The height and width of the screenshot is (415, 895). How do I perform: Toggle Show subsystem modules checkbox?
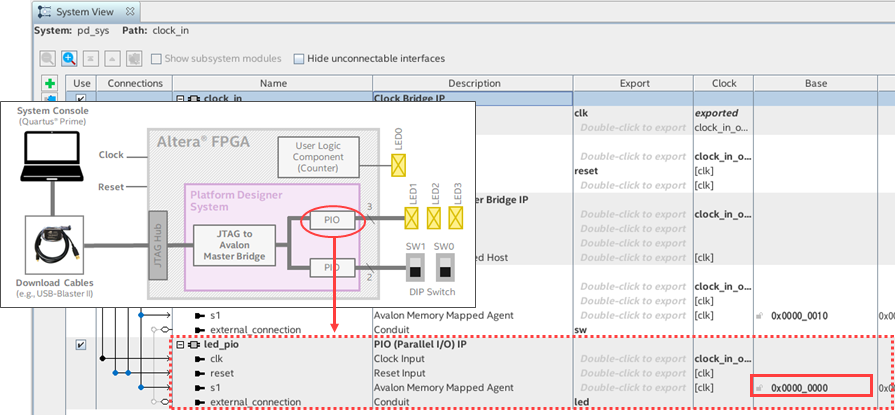click(155, 59)
